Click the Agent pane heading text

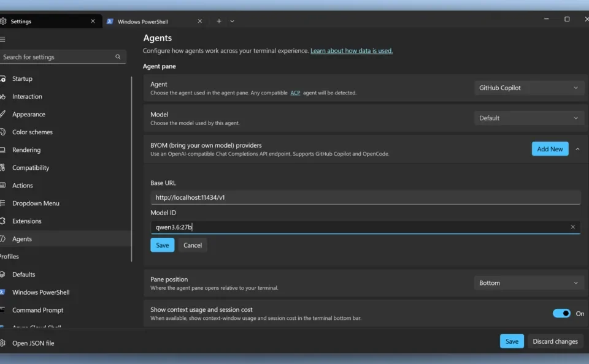pos(160,66)
